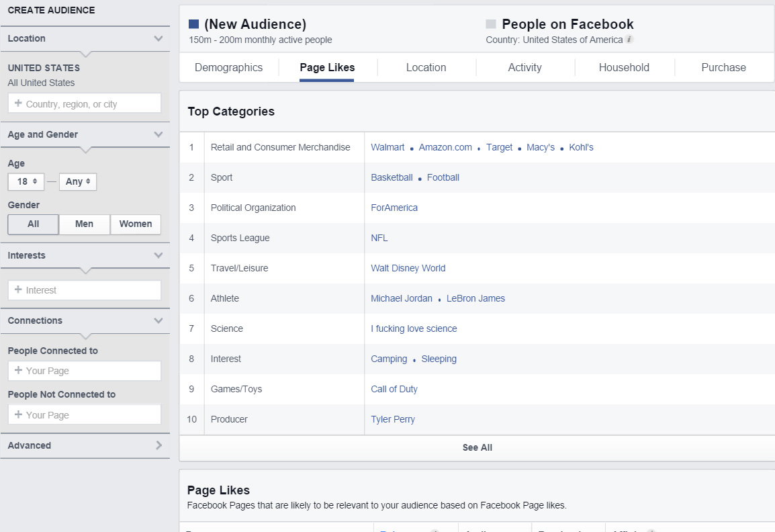The image size is (775, 532).
Task: Click the Athlete category text
Action: [x=225, y=298]
